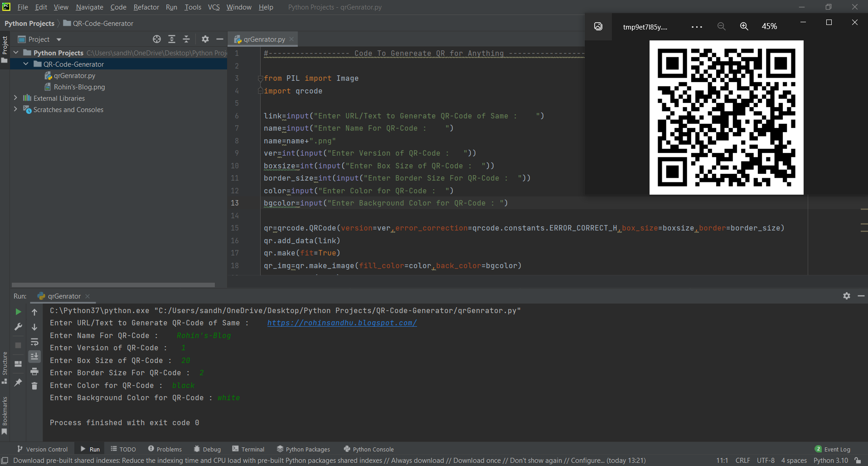Open the File menu
Image resolution: width=868 pixels, height=466 pixels.
click(23, 7)
